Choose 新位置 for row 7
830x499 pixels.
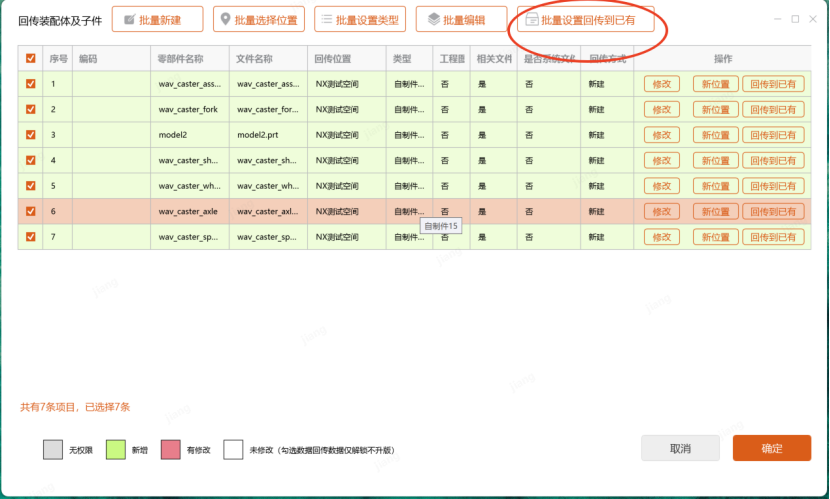point(715,237)
